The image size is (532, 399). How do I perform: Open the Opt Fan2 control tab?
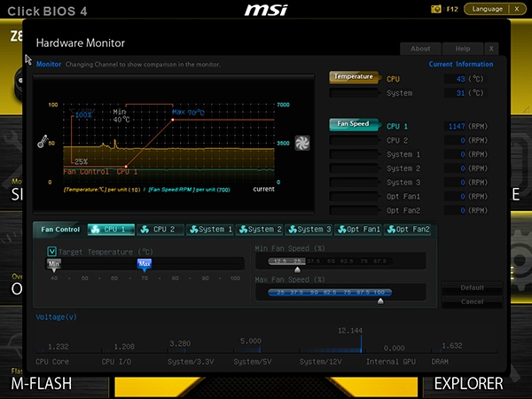point(408,230)
